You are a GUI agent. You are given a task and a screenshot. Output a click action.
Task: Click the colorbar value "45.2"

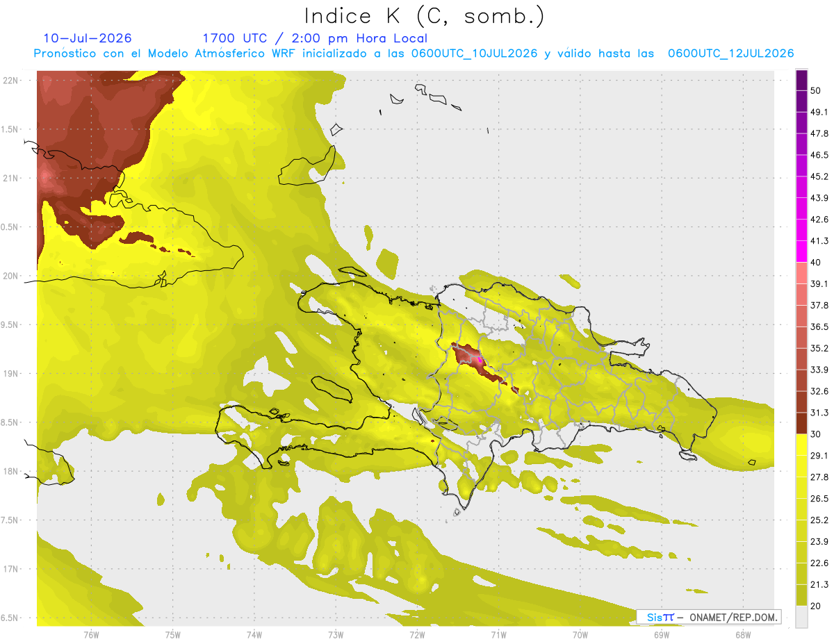[819, 176]
